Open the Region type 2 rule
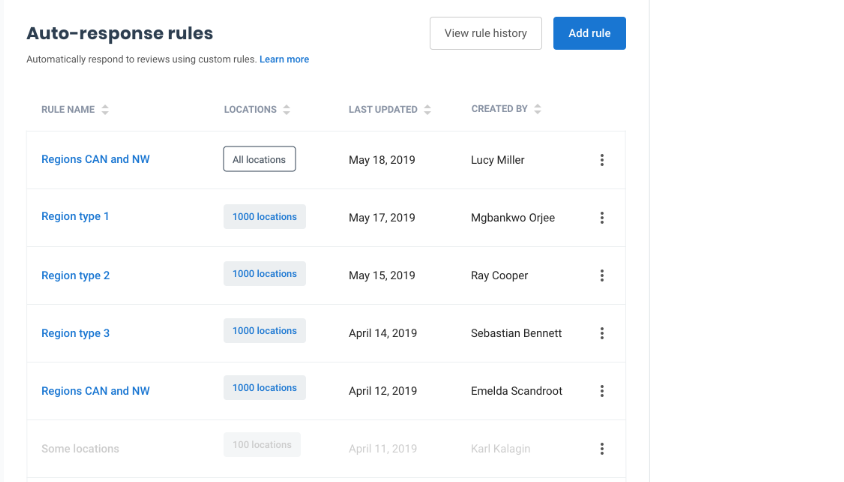 [75, 275]
